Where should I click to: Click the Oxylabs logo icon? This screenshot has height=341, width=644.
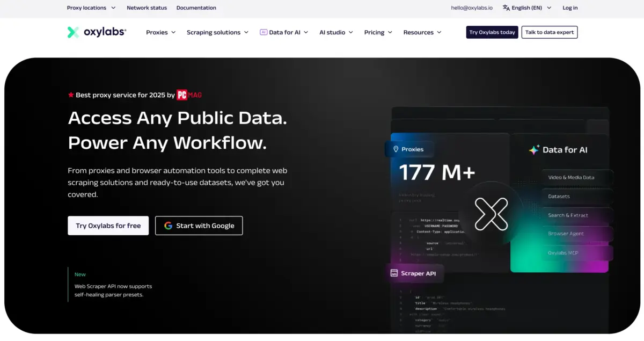(74, 32)
